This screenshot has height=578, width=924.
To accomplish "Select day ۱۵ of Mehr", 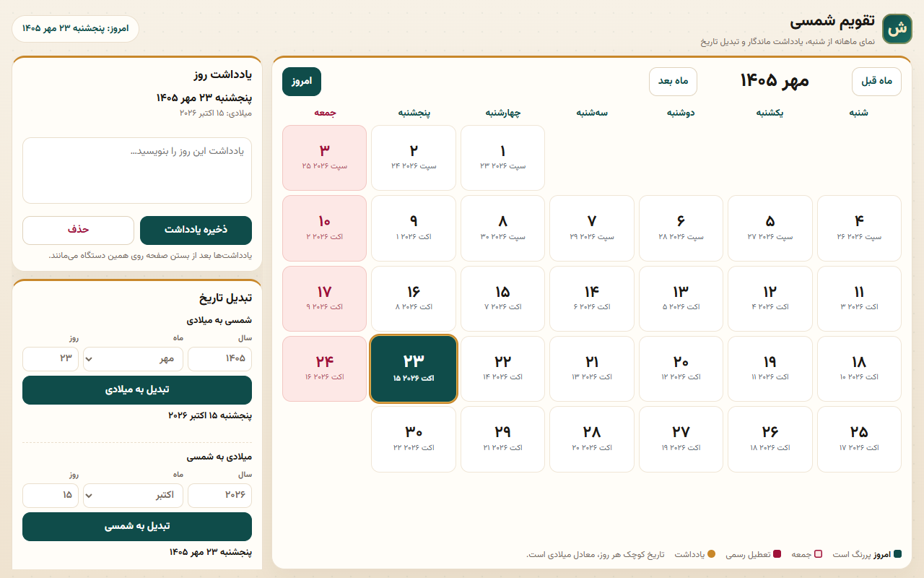I will (502, 298).
